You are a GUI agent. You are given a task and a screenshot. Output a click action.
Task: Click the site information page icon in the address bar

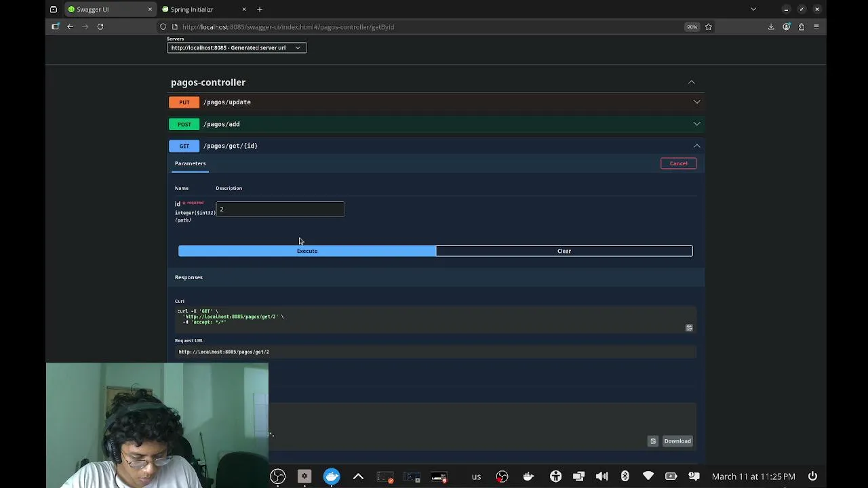[x=175, y=27]
